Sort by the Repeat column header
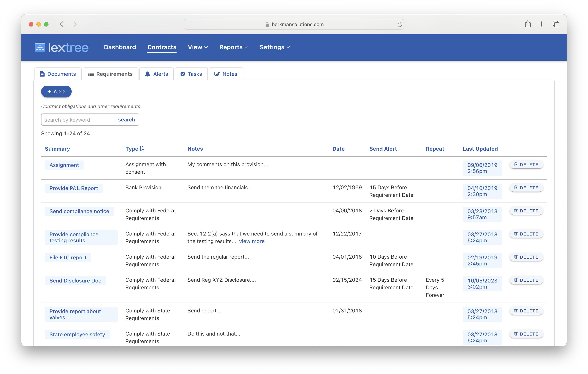This screenshot has width=588, height=374. [435, 149]
